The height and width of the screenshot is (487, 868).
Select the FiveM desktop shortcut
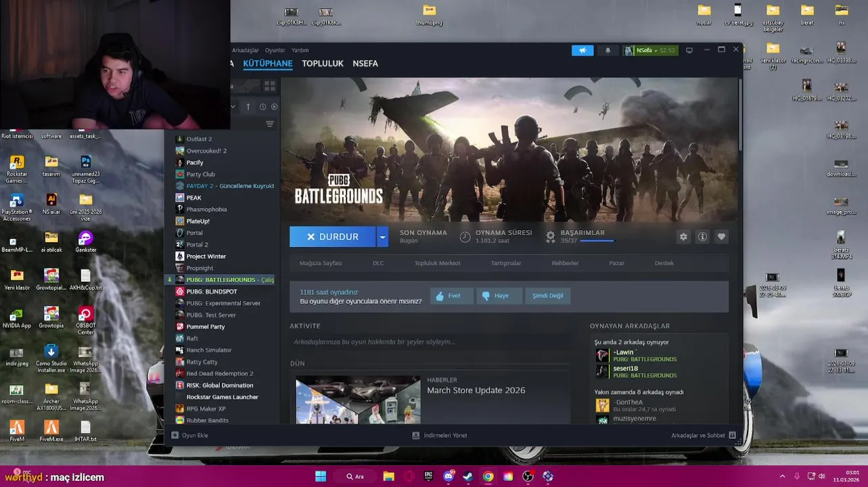17,431
